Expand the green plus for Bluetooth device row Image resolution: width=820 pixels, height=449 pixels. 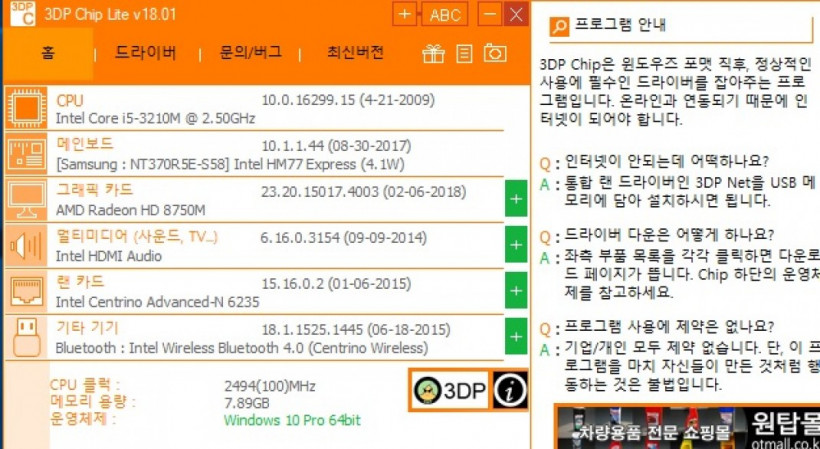(x=516, y=336)
